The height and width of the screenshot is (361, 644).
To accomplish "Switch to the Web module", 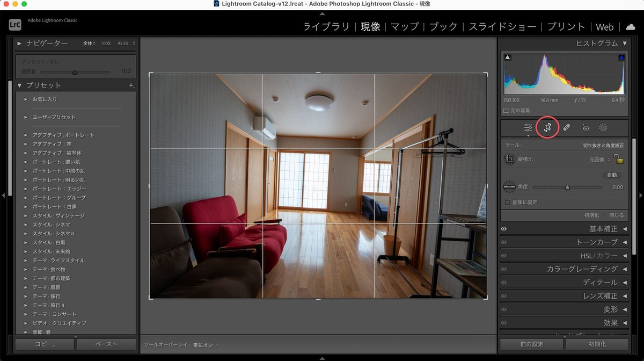I will (605, 26).
